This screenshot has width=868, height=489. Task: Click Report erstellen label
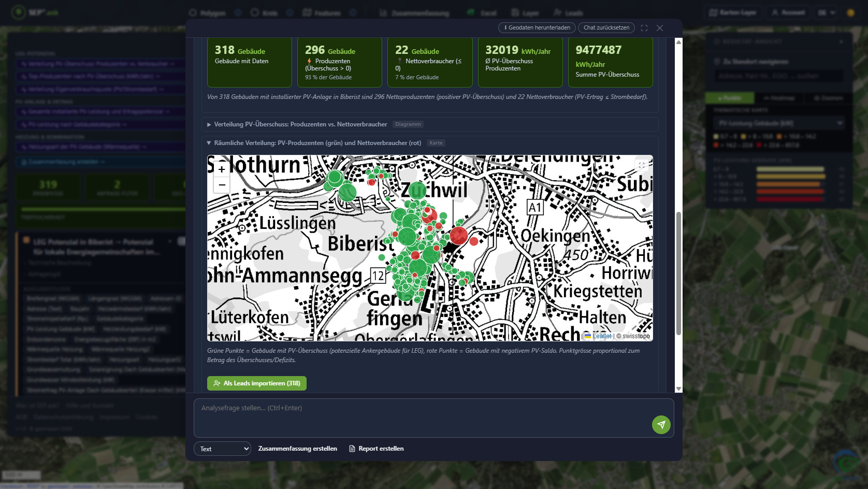point(381,449)
